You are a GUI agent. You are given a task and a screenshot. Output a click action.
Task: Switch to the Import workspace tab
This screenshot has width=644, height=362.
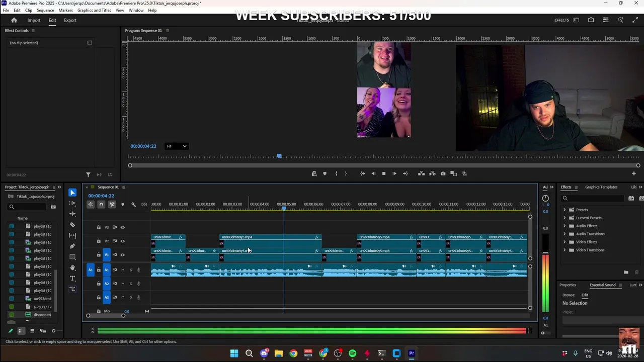(x=34, y=20)
